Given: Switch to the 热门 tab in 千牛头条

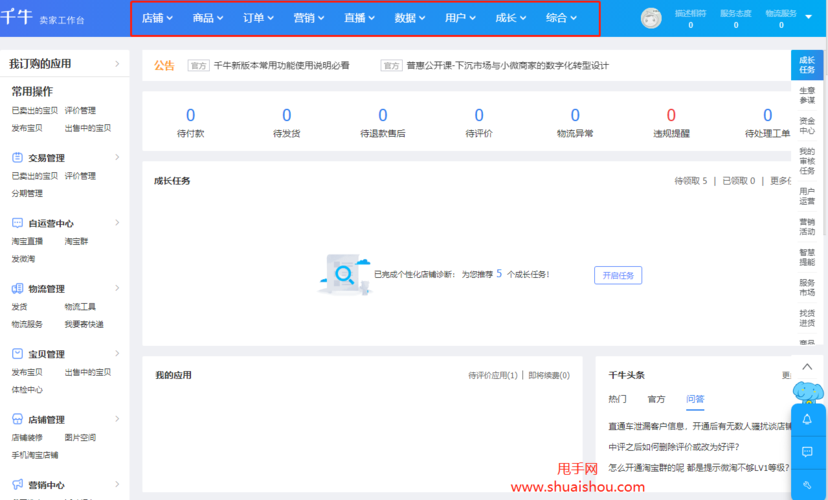Looking at the screenshot, I should pos(617,399).
